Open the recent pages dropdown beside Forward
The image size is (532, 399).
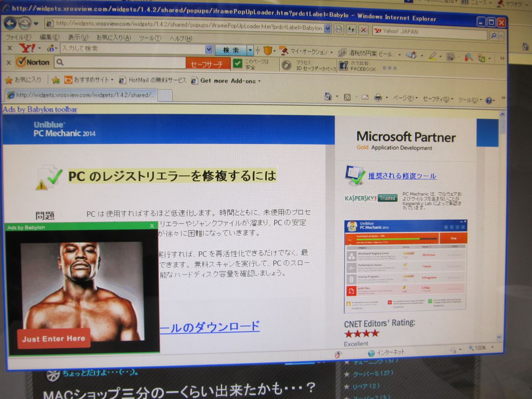point(36,24)
